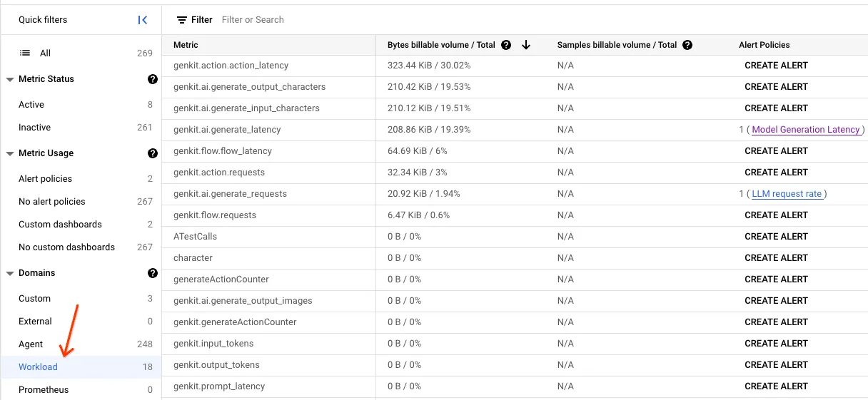The image size is (868, 400).
Task: Create alert for genkit.flow.requests
Action: coord(776,215)
